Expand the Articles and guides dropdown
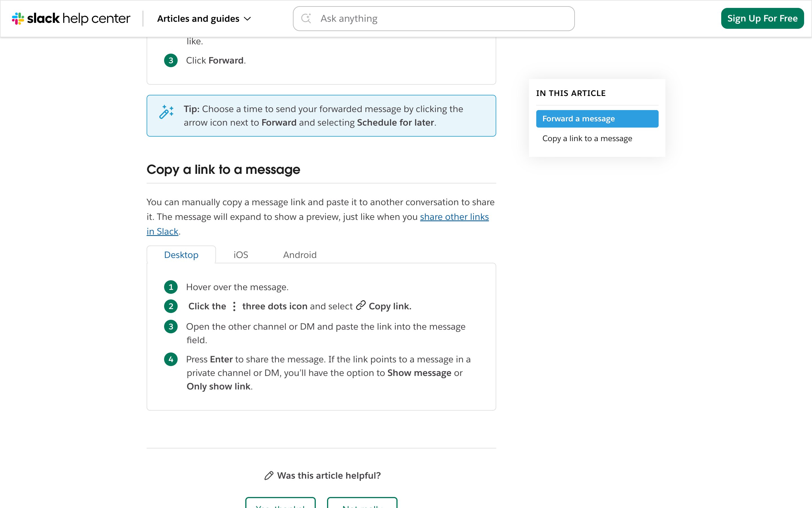812x508 pixels. [204, 19]
